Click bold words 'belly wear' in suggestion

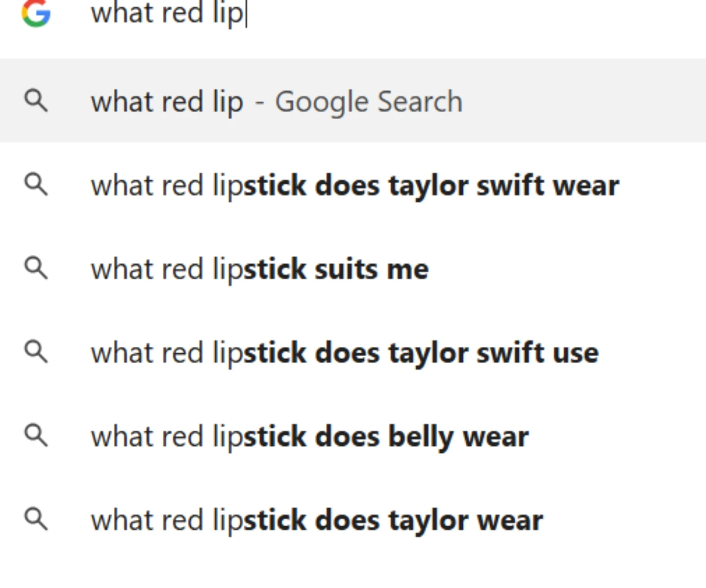pyautogui.click(x=458, y=437)
